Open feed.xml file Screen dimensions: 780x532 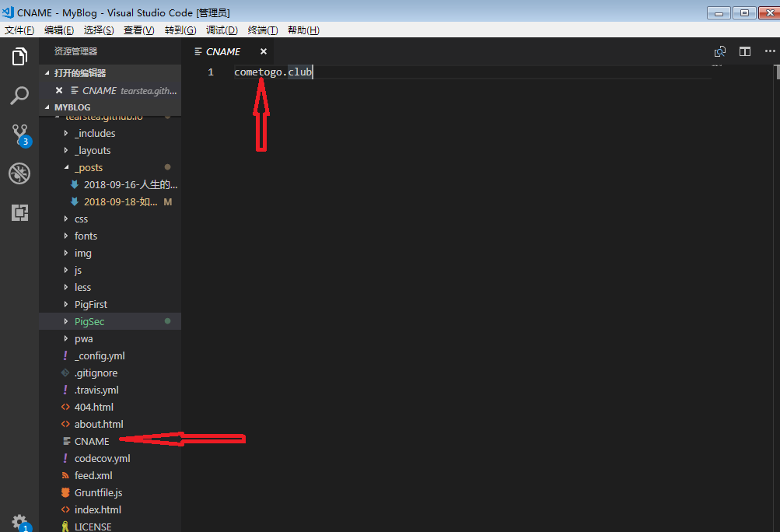click(x=93, y=475)
